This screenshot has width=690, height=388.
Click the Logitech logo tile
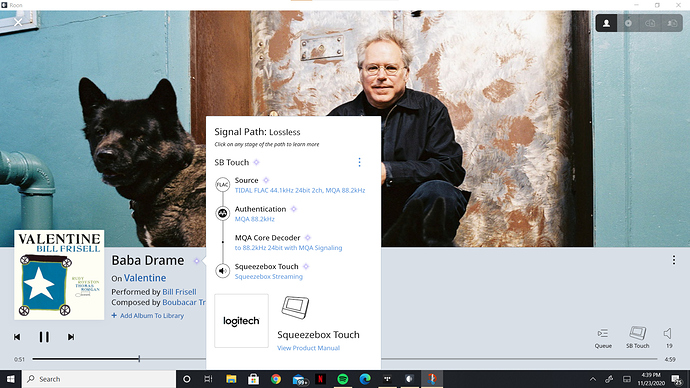coord(241,321)
